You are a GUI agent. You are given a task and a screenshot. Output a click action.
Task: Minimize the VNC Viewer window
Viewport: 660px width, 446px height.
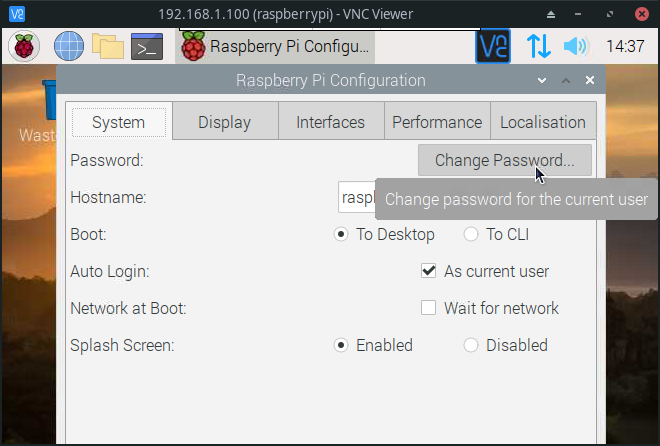click(578, 14)
